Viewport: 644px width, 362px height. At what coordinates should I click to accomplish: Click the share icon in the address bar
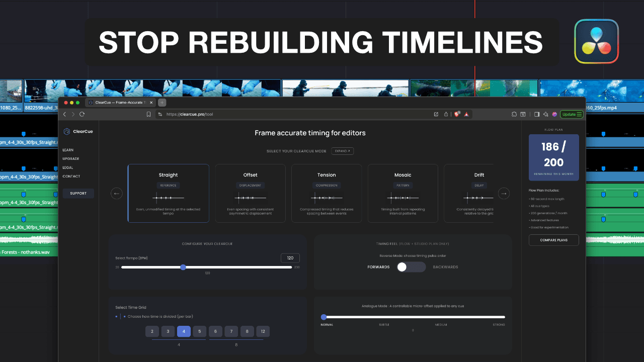[x=446, y=114]
